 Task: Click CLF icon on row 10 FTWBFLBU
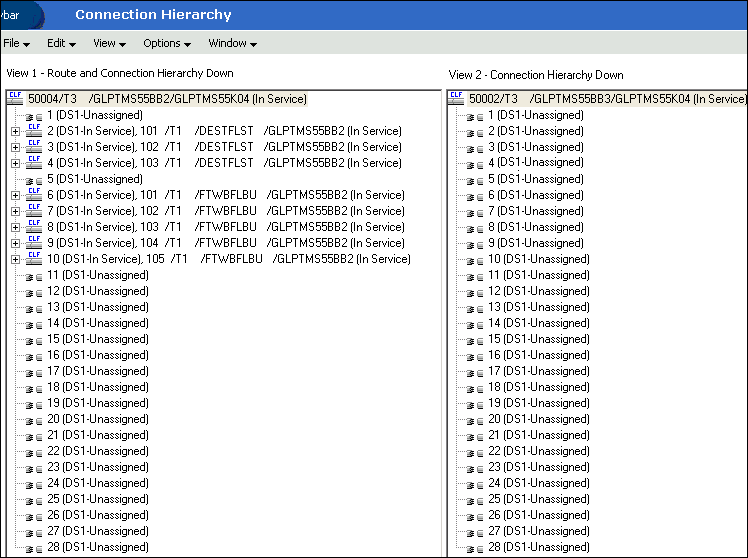[x=34, y=259]
